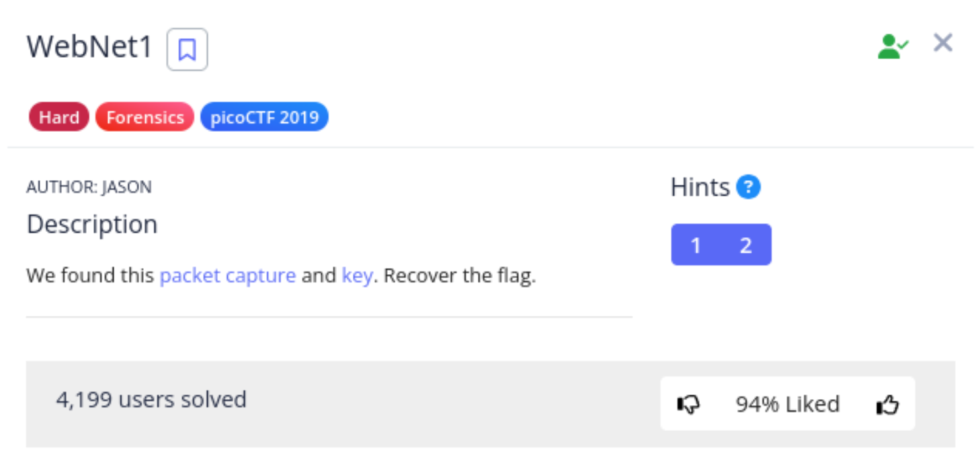
Task: Reveal hint number 1
Action: pos(696,245)
